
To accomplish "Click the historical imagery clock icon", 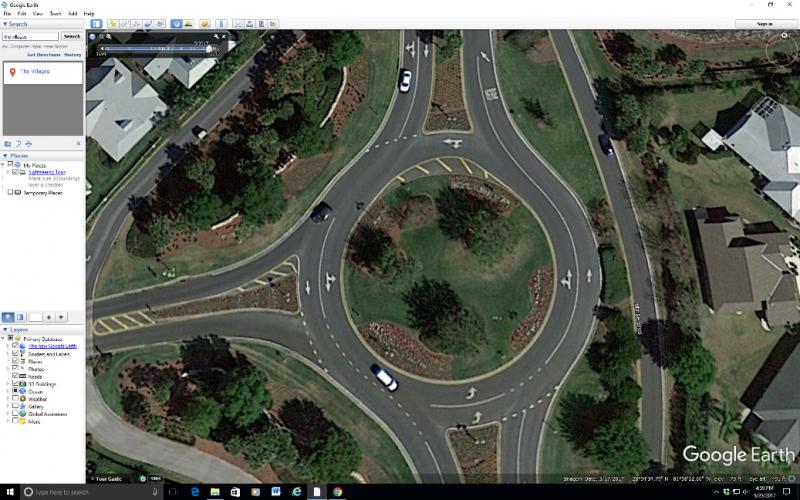I will tap(176, 23).
